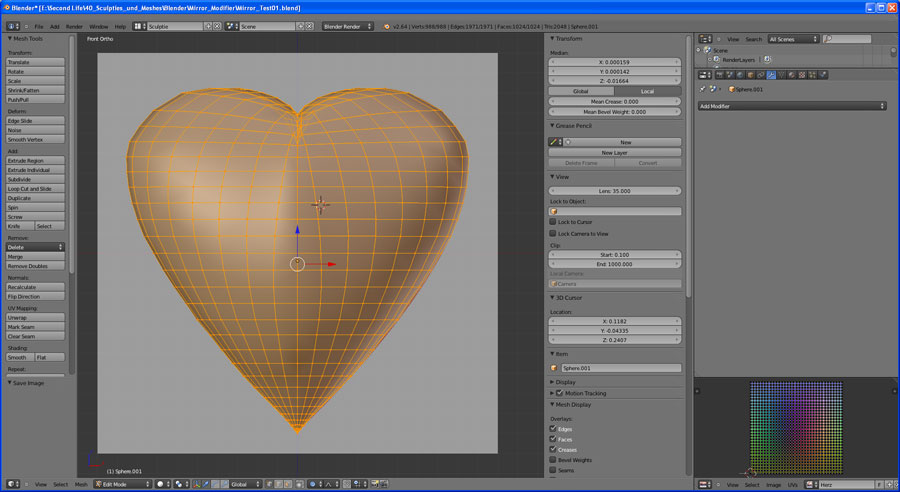This screenshot has height=492, width=900.
Task: Open the Object properties tab (orange cube icon)
Action: click(x=750, y=75)
